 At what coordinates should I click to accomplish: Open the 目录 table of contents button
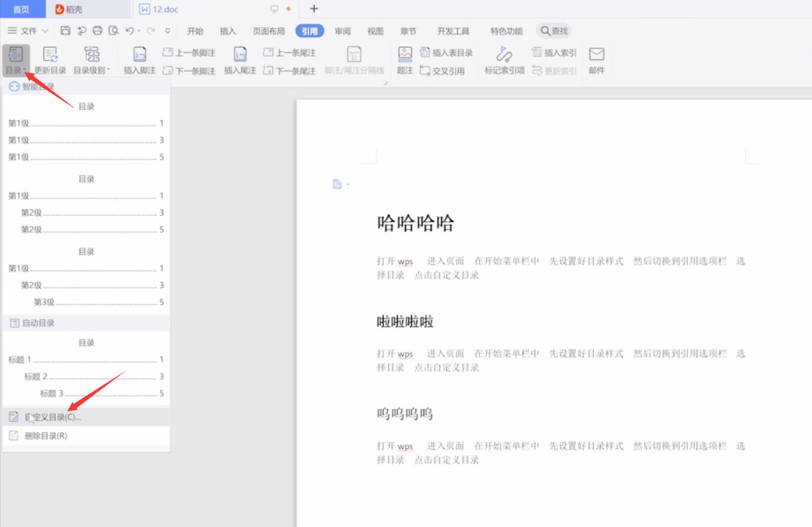click(16, 60)
